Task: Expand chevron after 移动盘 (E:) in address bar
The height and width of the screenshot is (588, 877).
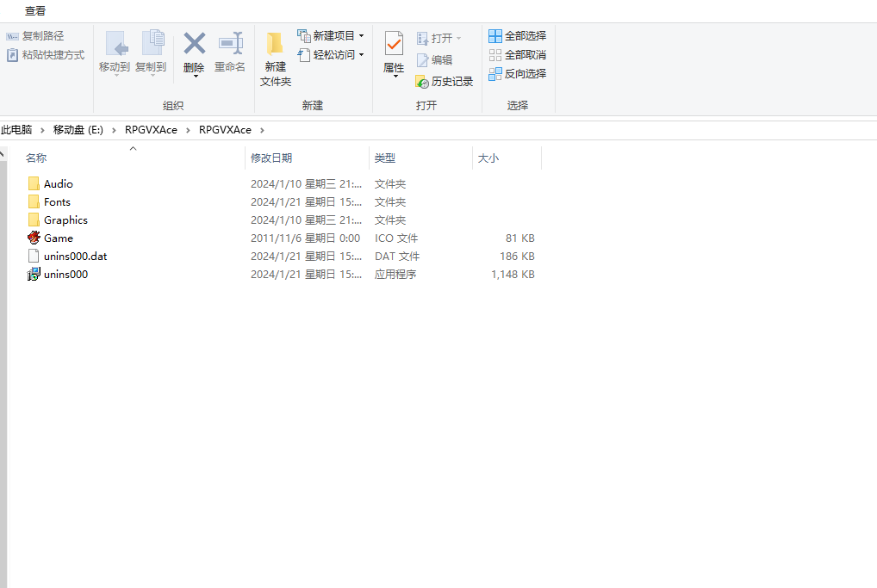Action: point(114,130)
